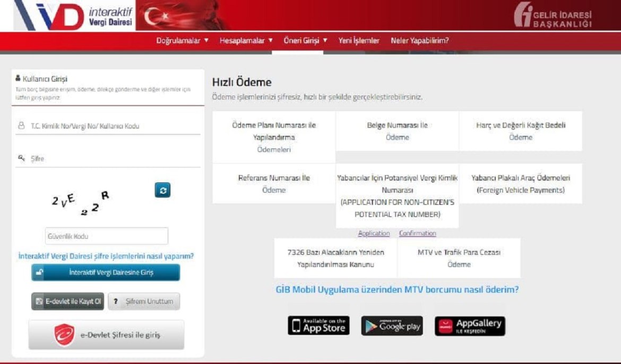Click the E-devlet ile Kayıt Ol button
Image resolution: width=621 pixels, height=364 pixels.
[x=67, y=301]
